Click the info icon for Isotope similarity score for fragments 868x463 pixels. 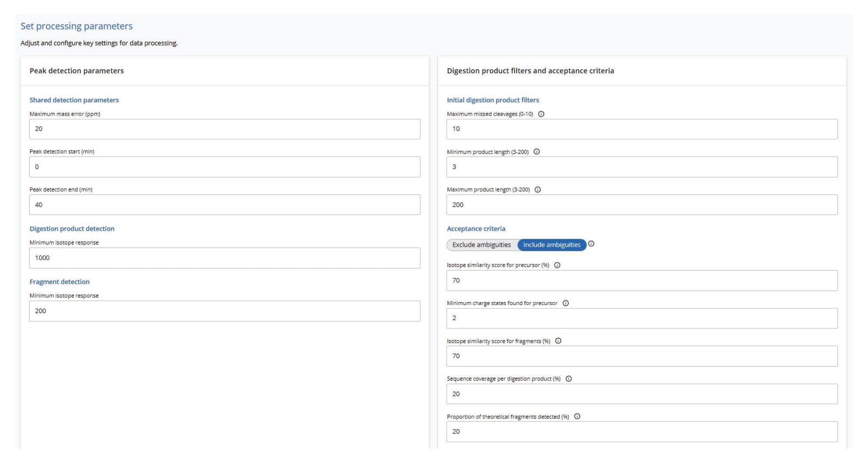coord(559,341)
